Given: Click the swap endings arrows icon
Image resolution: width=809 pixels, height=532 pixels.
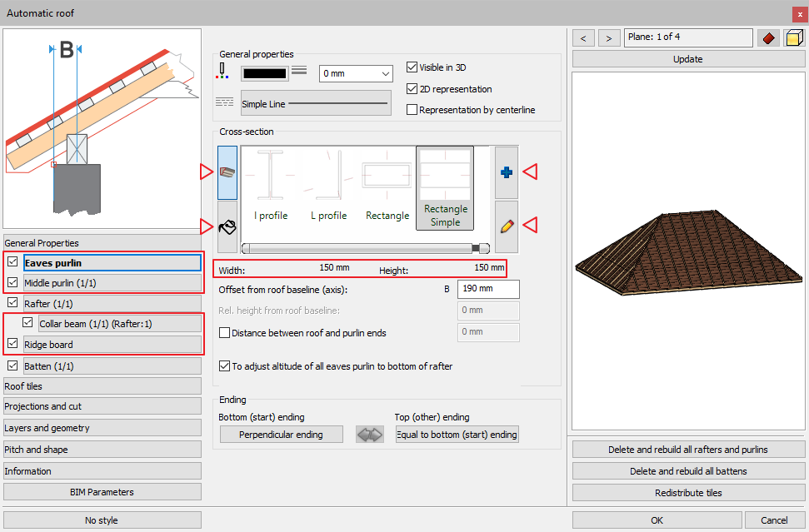Looking at the screenshot, I should pyautogui.click(x=369, y=435).
